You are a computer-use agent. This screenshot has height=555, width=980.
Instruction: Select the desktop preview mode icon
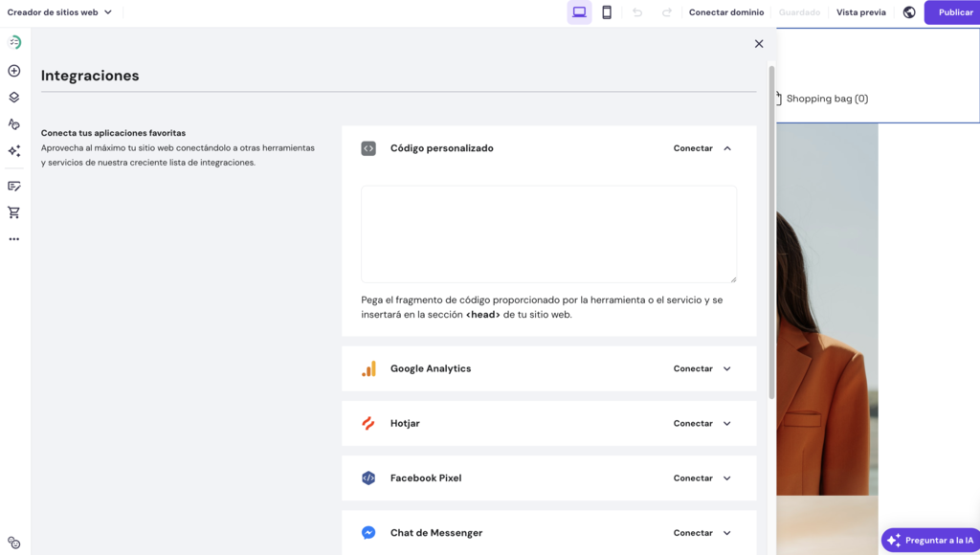point(579,12)
